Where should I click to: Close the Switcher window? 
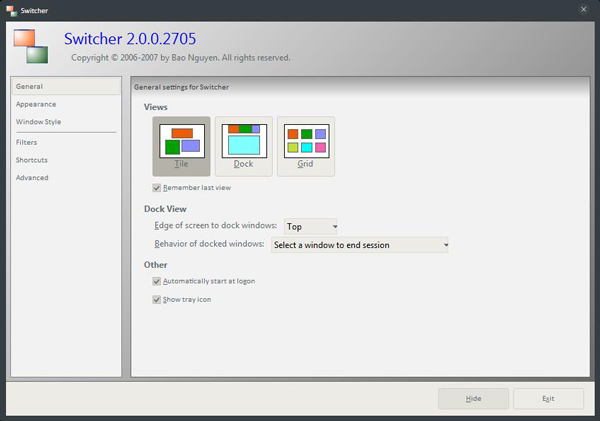point(584,10)
